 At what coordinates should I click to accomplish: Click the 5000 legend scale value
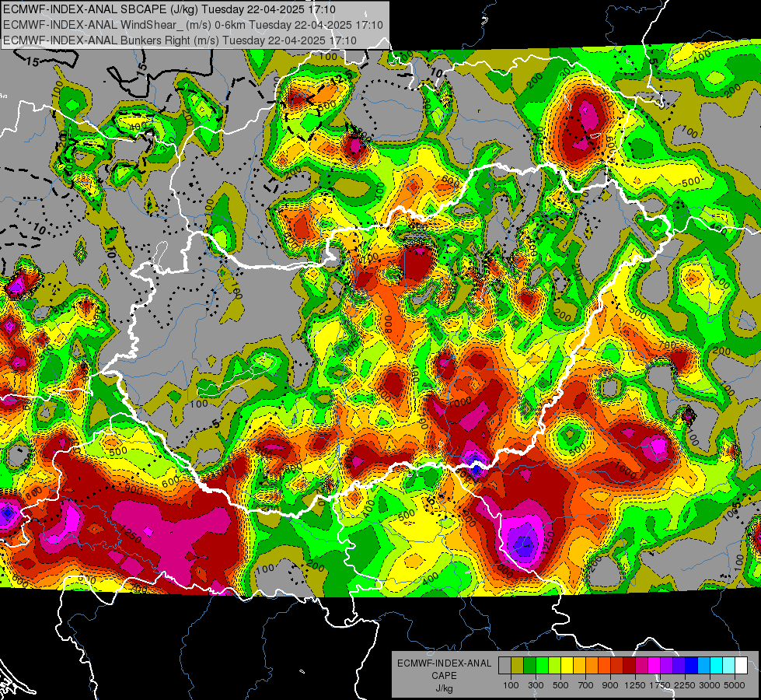735,685
